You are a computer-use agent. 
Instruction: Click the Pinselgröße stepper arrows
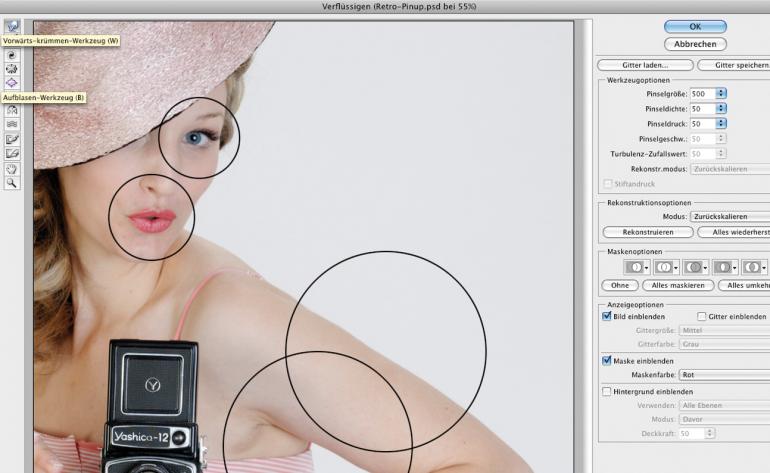point(721,93)
